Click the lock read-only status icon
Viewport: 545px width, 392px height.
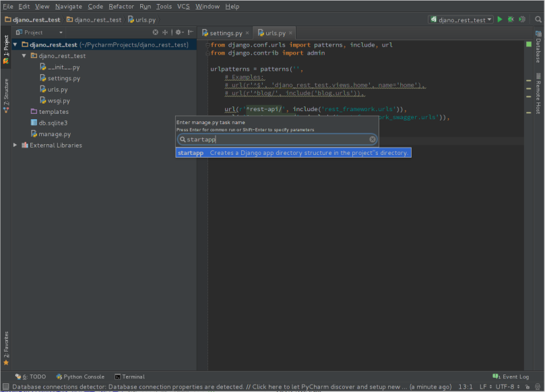[x=527, y=387]
